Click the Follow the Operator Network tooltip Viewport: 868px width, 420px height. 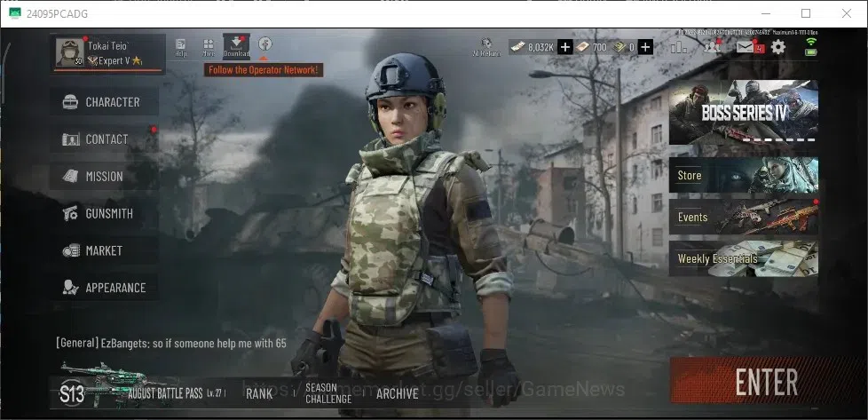(264, 70)
